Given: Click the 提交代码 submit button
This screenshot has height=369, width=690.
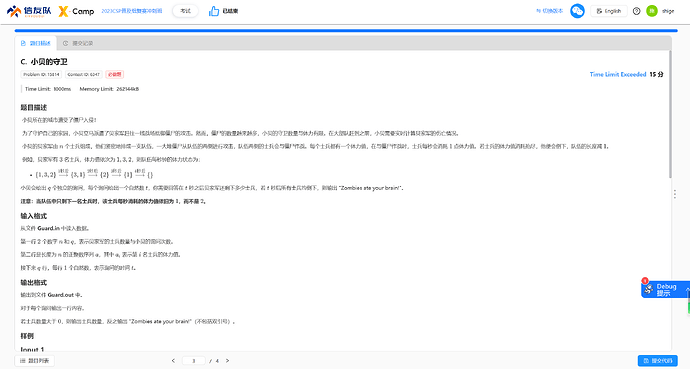Looking at the screenshot, I should point(657,361).
